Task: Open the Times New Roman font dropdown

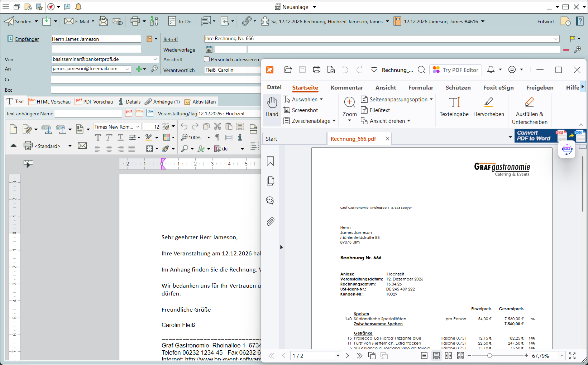Action: pos(138,127)
